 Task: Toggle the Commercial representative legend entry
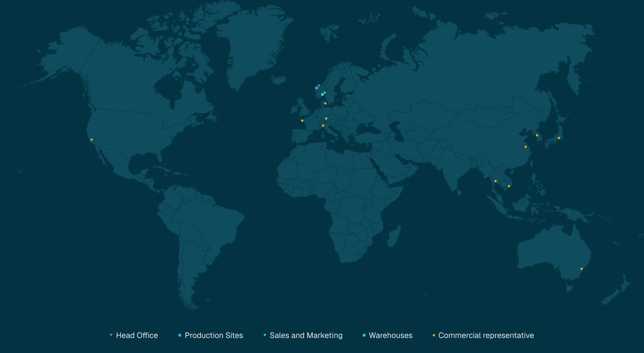(x=486, y=335)
